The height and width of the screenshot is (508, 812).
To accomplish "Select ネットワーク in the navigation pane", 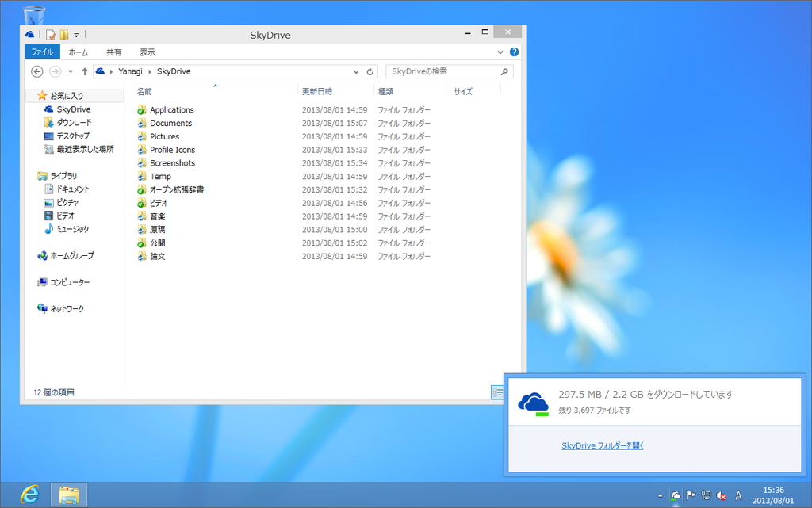I will [67, 309].
